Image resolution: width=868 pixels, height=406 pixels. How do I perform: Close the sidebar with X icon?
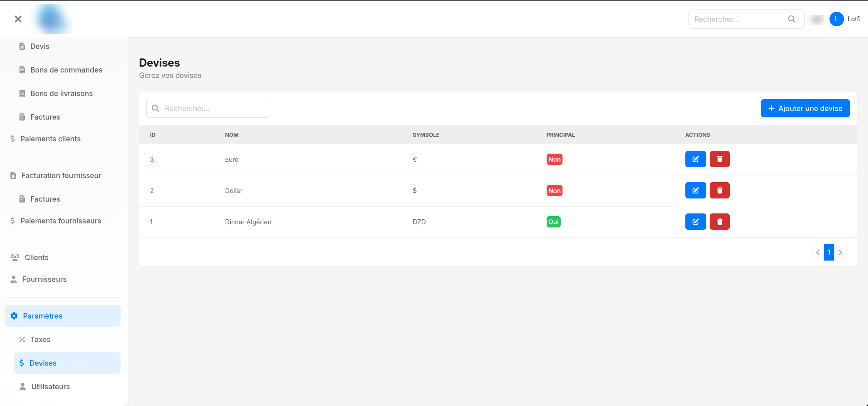coord(18,19)
